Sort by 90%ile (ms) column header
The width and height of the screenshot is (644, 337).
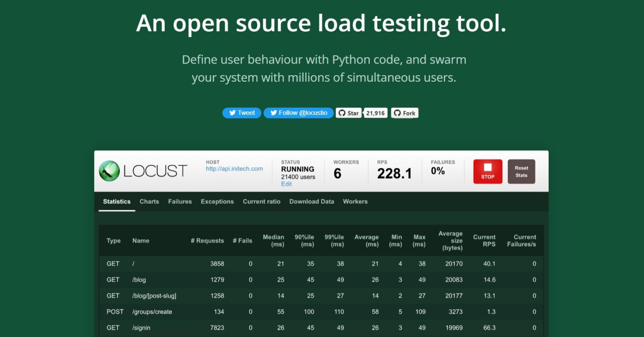click(304, 240)
